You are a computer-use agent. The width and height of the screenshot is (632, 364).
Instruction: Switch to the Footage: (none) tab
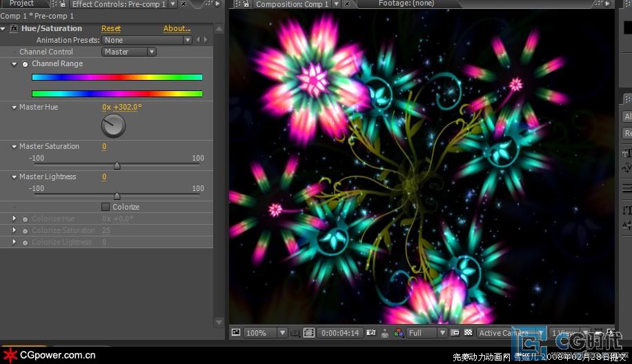point(406,3)
